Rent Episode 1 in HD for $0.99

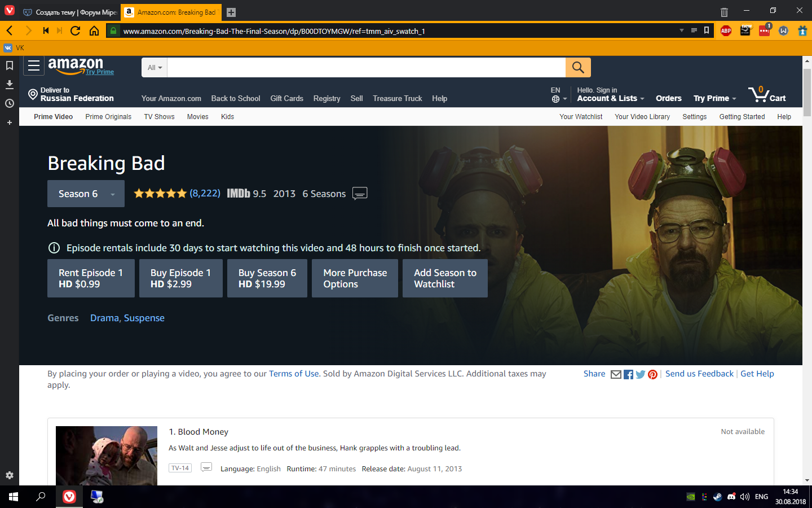(91, 278)
